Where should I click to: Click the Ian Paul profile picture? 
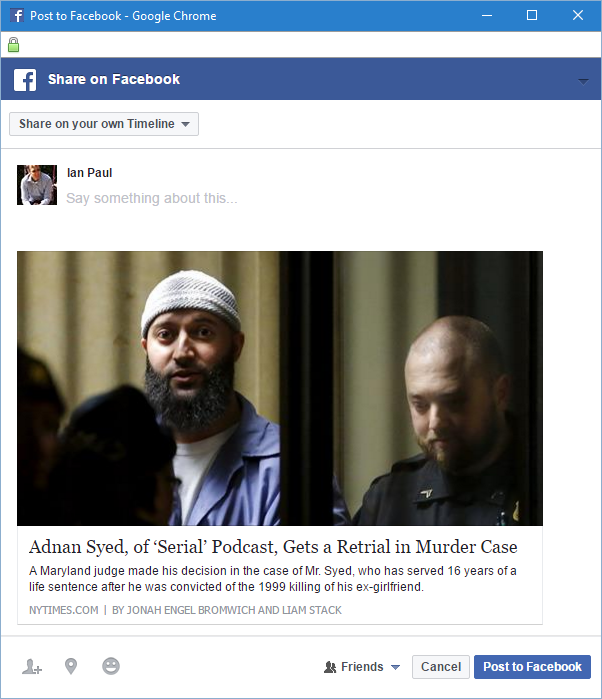(37, 185)
